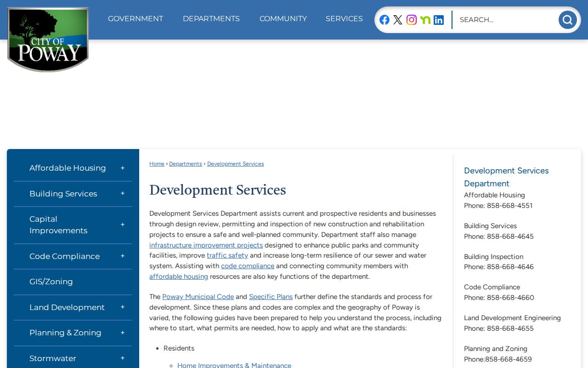This screenshot has width=588, height=368.
Task: Click the Building Inspection phone 858-668-4646
Action: (x=510, y=267)
